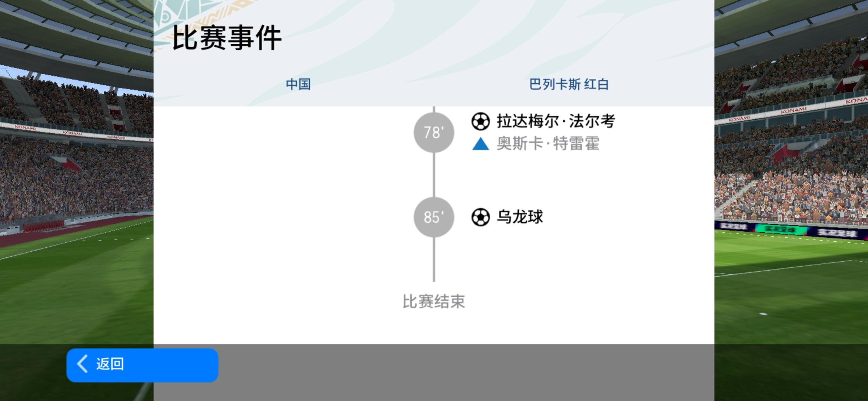The width and height of the screenshot is (868, 401).
Task: Click the ball icon next to 乌龙球
Action: pos(480,217)
